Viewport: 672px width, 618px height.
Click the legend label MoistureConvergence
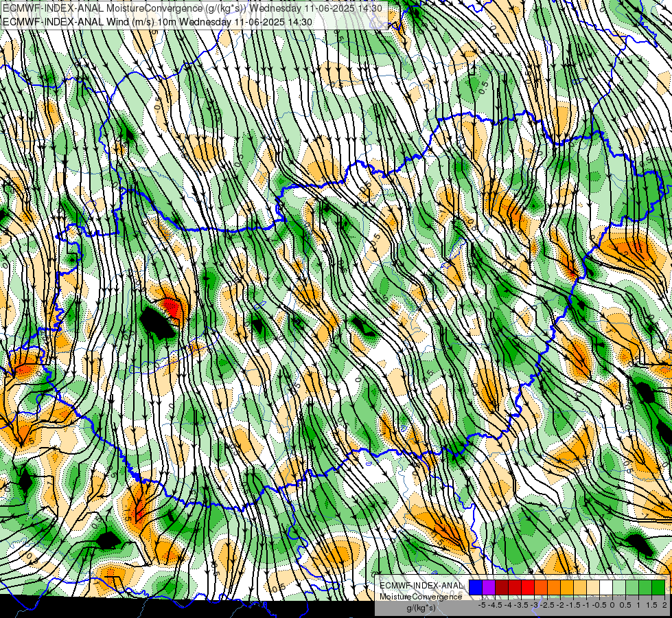point(421,597)
